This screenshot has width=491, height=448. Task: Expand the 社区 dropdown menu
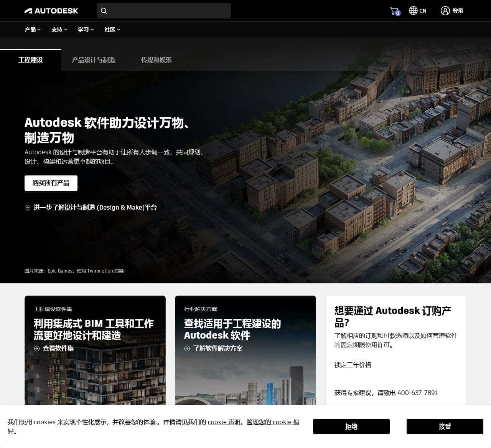pos(112,30)
